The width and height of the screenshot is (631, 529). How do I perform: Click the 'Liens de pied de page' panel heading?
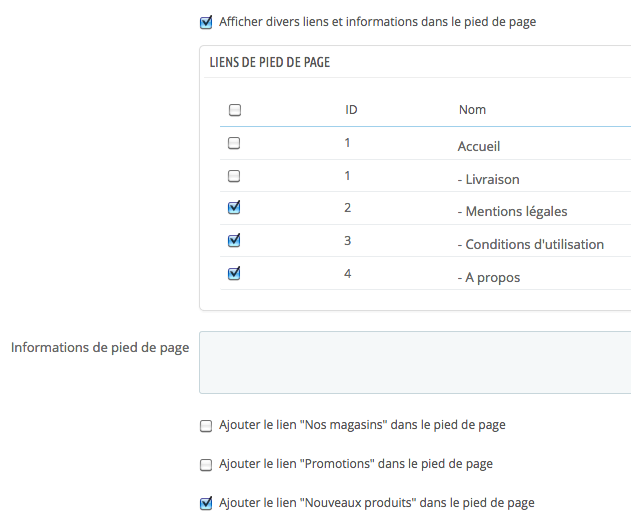pyautogui.click(x=270, y=62)
